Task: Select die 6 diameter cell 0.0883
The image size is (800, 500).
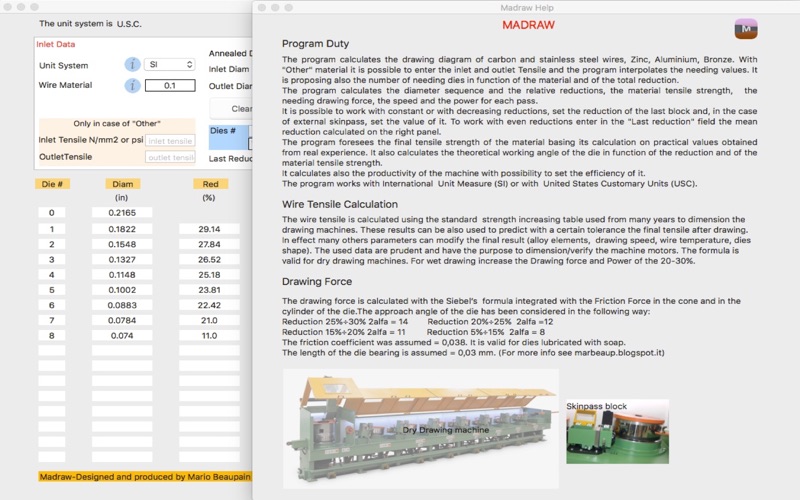Action: [122, 305]
